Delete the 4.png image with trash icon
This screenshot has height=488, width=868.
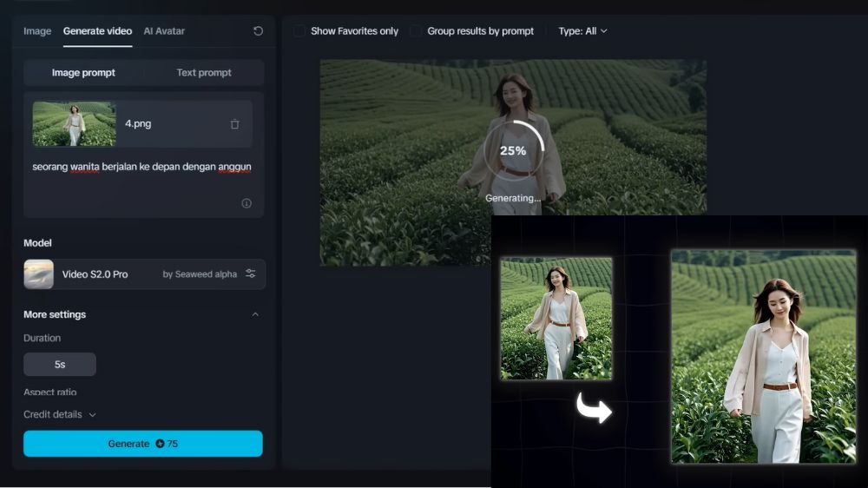pos(234,124)
